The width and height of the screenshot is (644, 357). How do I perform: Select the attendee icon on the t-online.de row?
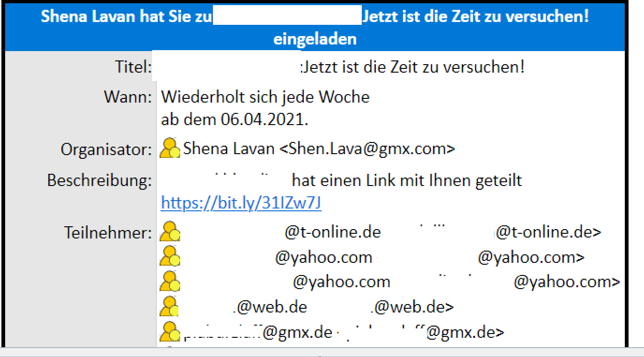[x=170, y=232]
